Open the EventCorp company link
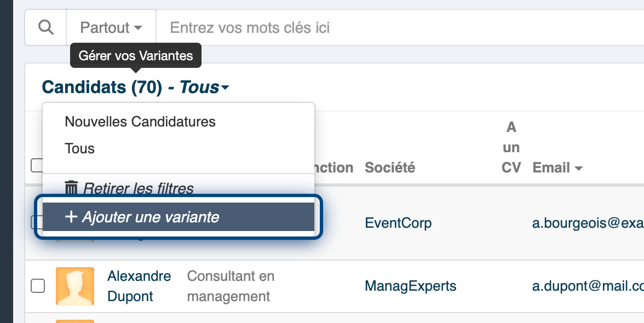 coord(398,223)
